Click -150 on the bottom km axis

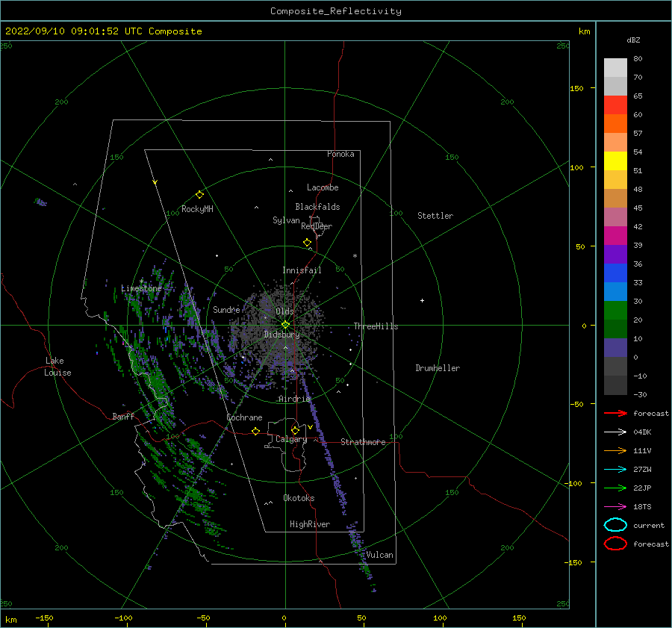coord(44,618)
